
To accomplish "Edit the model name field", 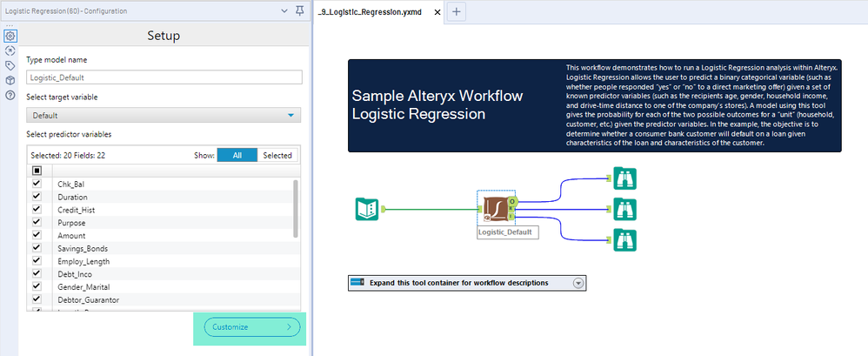I will click(x=164, y=77).
